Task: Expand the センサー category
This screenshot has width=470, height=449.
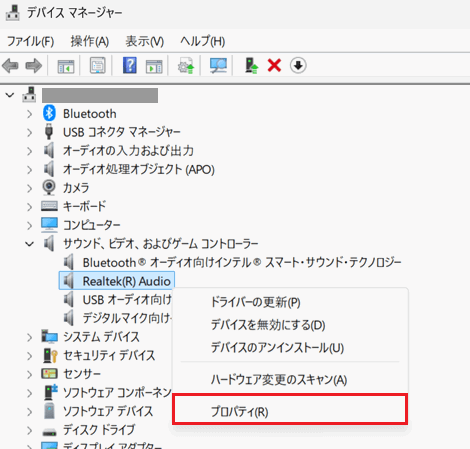Action: (30, 375)
